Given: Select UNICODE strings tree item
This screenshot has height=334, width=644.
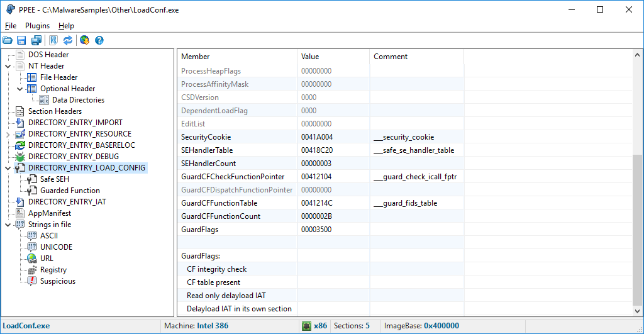Looking at the screenshot, I should [56, 247].
